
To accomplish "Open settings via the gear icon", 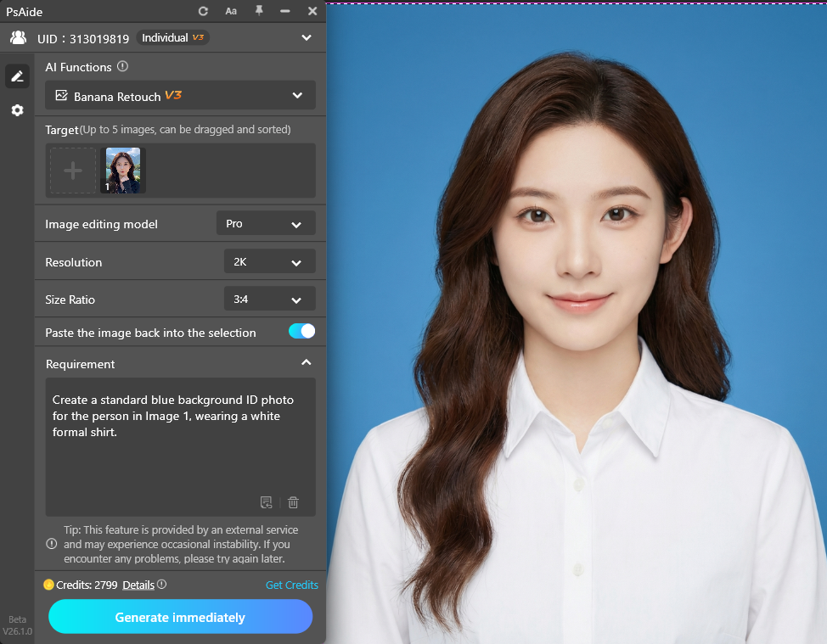I will [x=17, y=110].
